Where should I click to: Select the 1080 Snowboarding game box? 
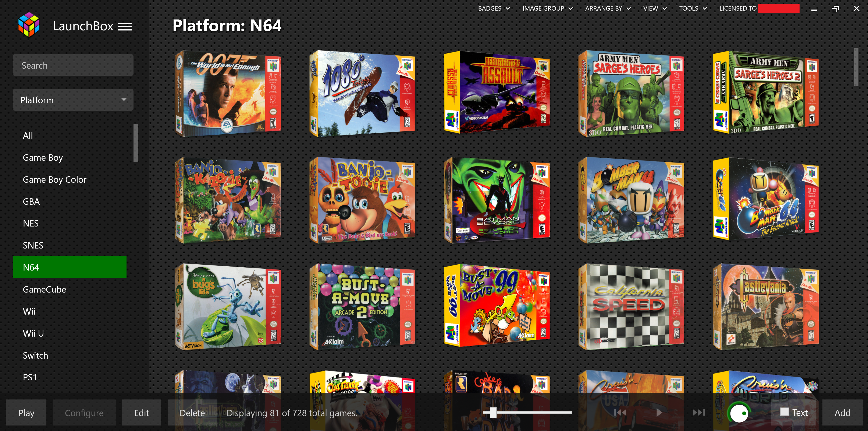pyautogui.click(x=362, y=94)
